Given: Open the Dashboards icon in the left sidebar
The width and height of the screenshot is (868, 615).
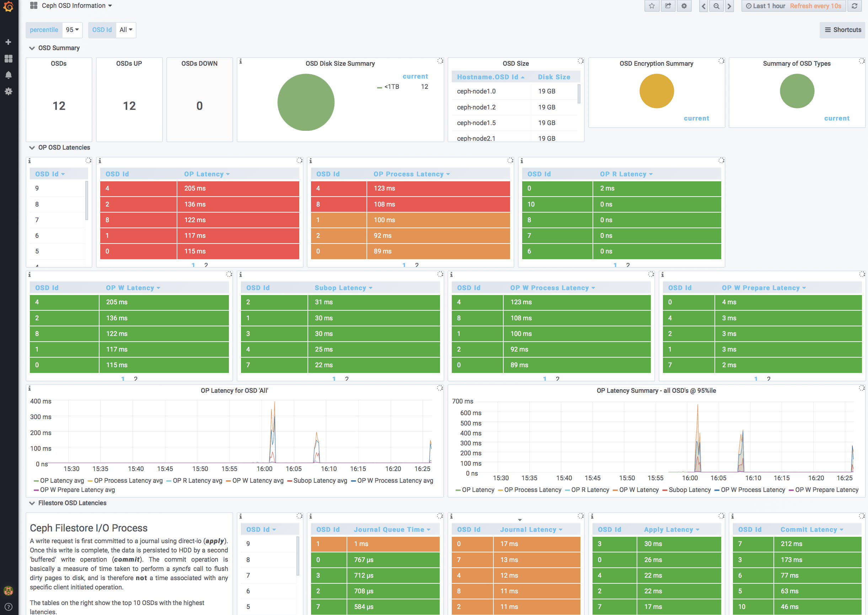Looking at the screenshot, I should 8,58.
